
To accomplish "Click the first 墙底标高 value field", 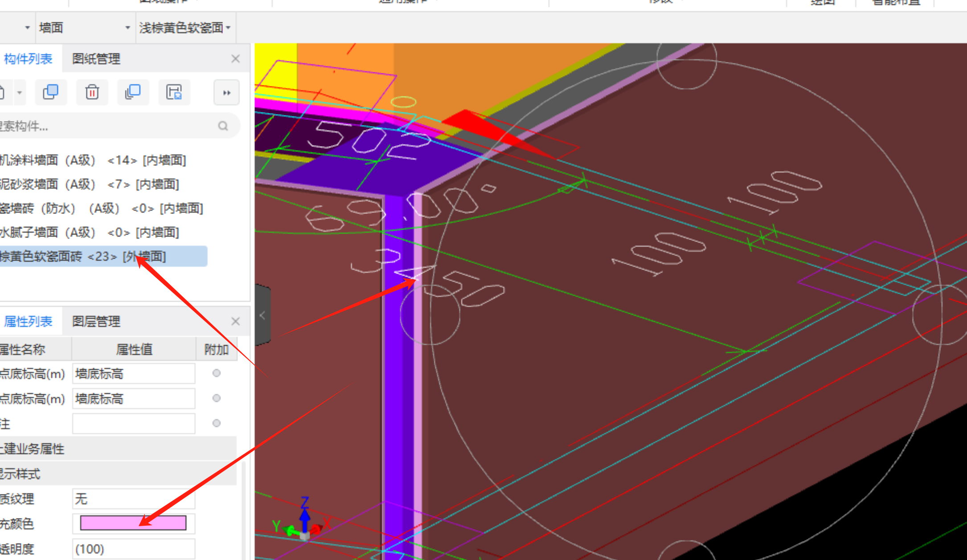I will 134,373.
